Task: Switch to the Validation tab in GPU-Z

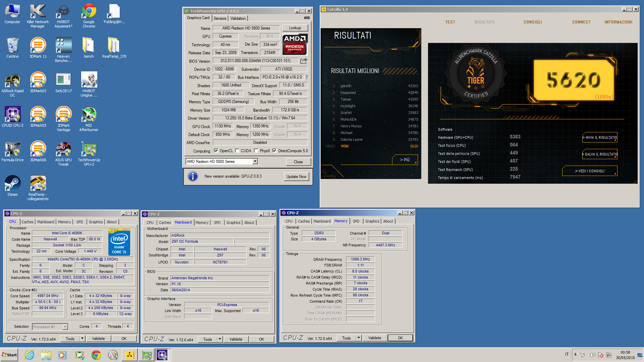Action: [x=238, y=18]
